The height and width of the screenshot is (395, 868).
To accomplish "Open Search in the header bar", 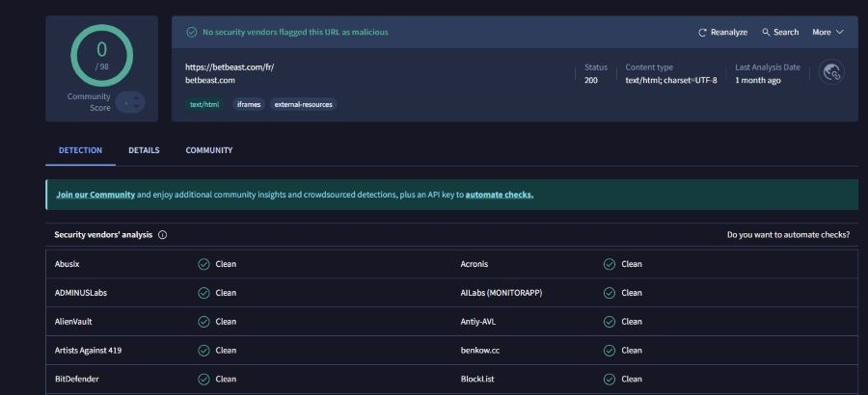I will pyautogui.click(x=780, y=32).
